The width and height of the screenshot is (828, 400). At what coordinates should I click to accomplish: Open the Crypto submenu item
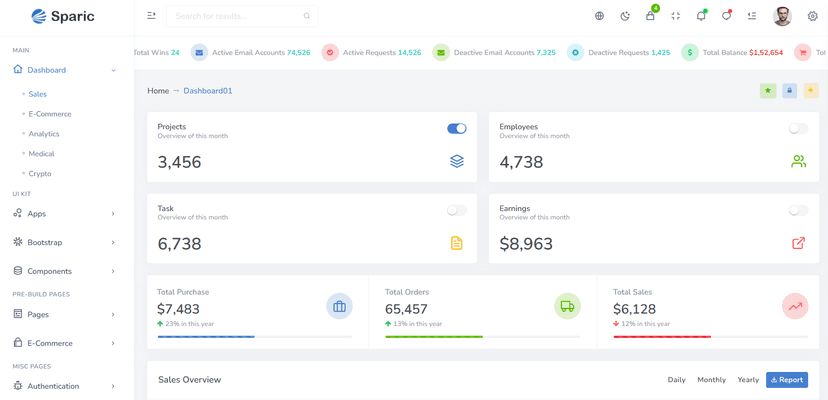pos(40,174)
